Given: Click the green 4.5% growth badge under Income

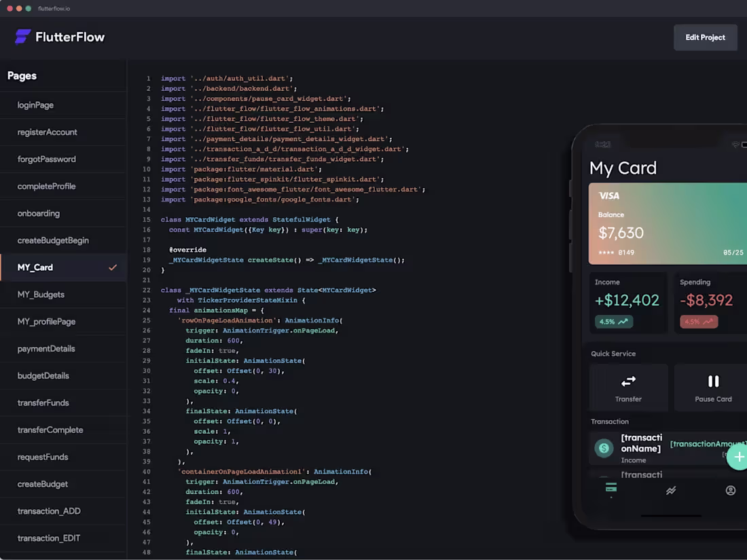Looking at the screenshot, I should click(x=613, y=321).
